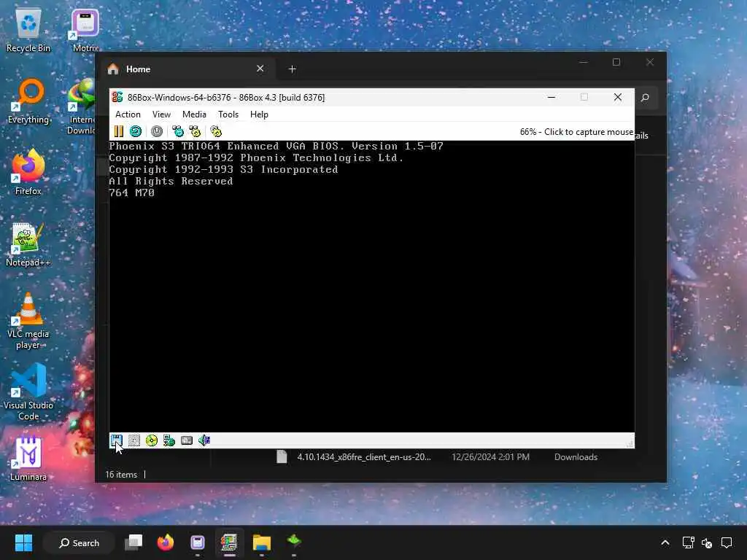The image size is (747, 560).
Task: Open the notification center icon
Action: click(x=727, y=542)
